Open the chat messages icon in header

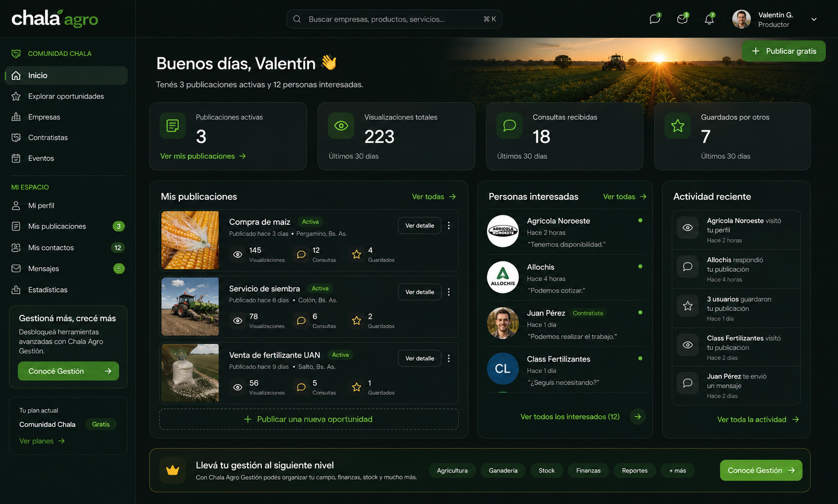[x=655, y=19]
